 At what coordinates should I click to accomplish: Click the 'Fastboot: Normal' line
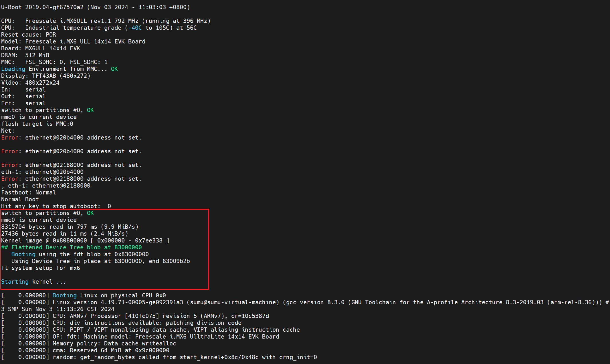click(29, 192)
